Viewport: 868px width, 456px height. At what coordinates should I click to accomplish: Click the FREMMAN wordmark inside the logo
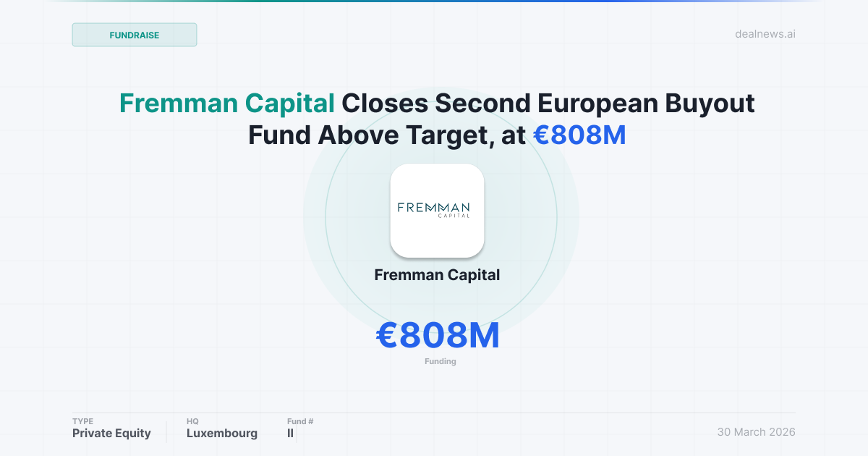(434, 207)
